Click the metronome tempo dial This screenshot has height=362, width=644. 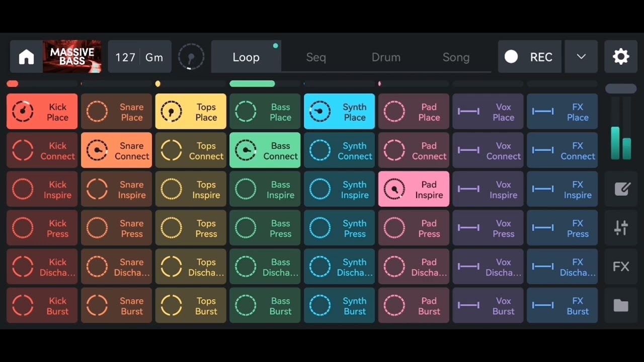pyautogui.click(x=191, y=57)
